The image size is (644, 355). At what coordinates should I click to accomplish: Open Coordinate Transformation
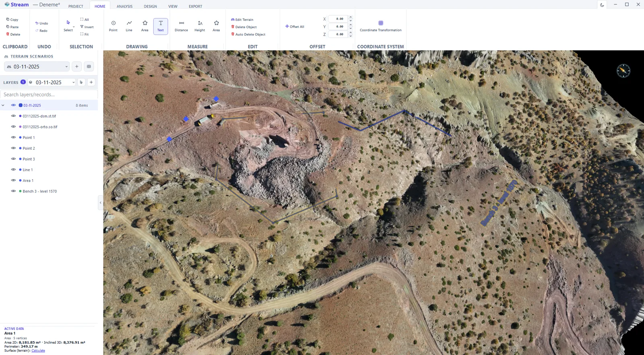coord(380,26)
